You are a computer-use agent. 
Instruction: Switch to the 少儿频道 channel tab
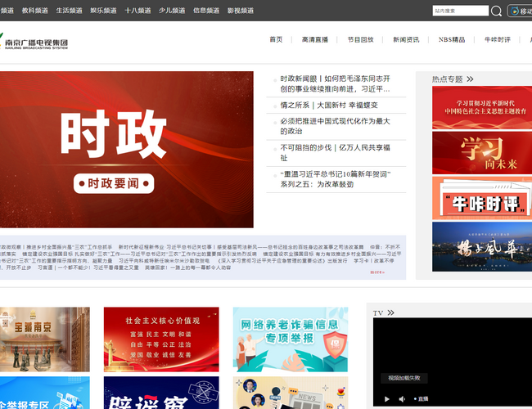point(172,11)
